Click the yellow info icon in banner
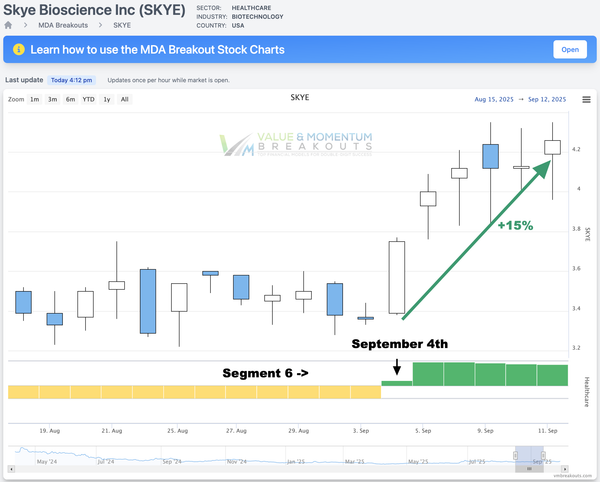Image resolution: width=600 pixels, height=482 pixels. (18, 49)
